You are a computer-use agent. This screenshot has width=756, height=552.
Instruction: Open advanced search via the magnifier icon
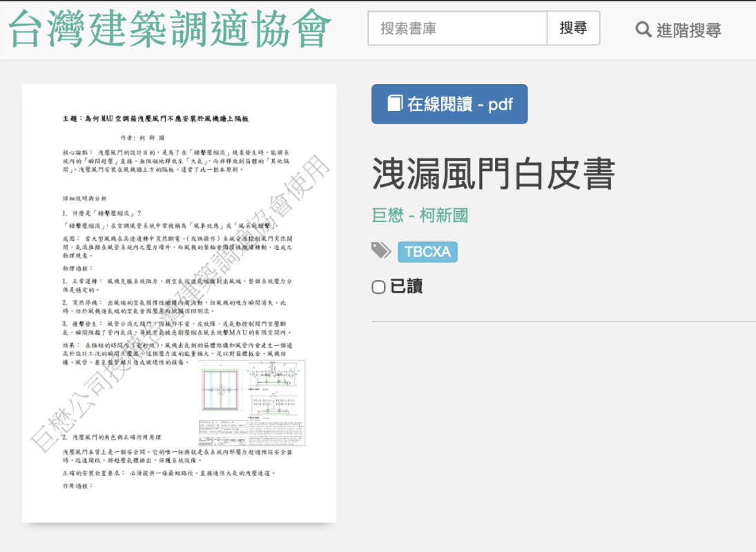(x=642, y=30)
